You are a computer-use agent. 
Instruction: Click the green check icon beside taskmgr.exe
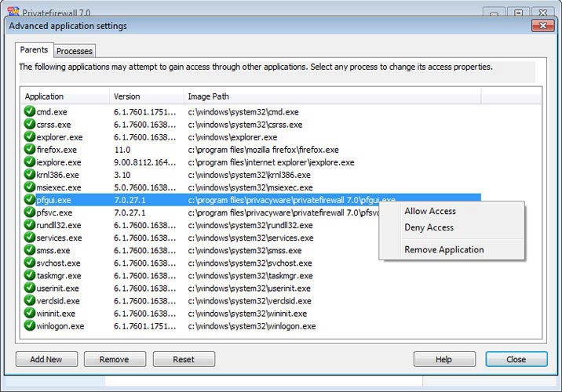click(x=29, y=275)
